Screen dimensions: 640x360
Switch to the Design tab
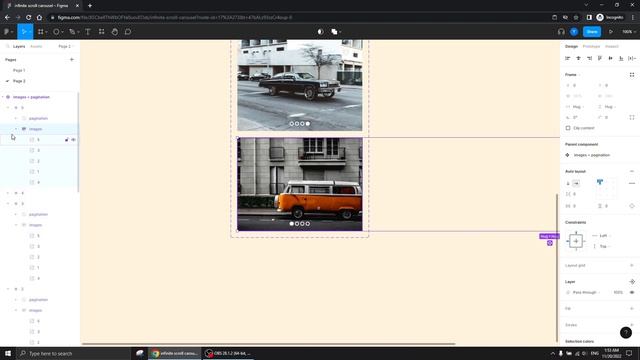coord(571,47)
